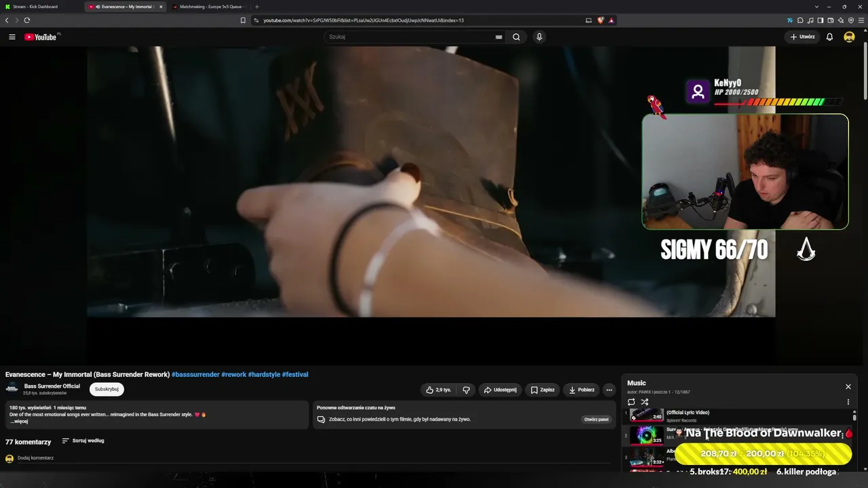Viewport: 868px width, 488px height.
Task: Bookmark this page in the address bar
Action: point(243,20)
